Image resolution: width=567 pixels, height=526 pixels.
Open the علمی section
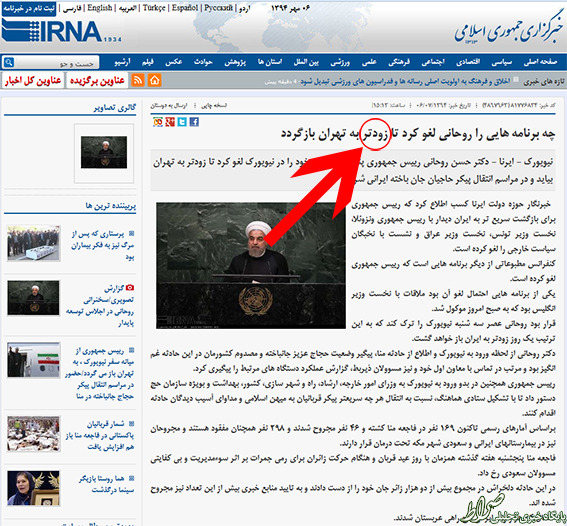click(x=369, y=62)
